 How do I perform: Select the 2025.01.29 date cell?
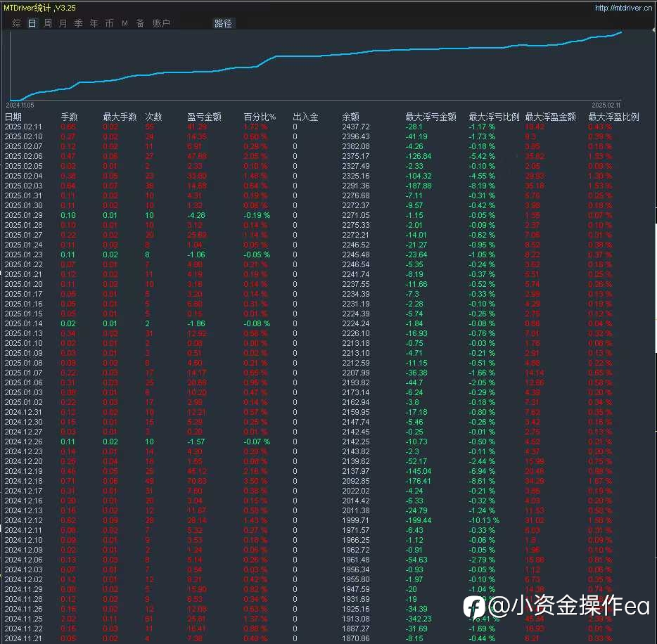click(23, 215)
